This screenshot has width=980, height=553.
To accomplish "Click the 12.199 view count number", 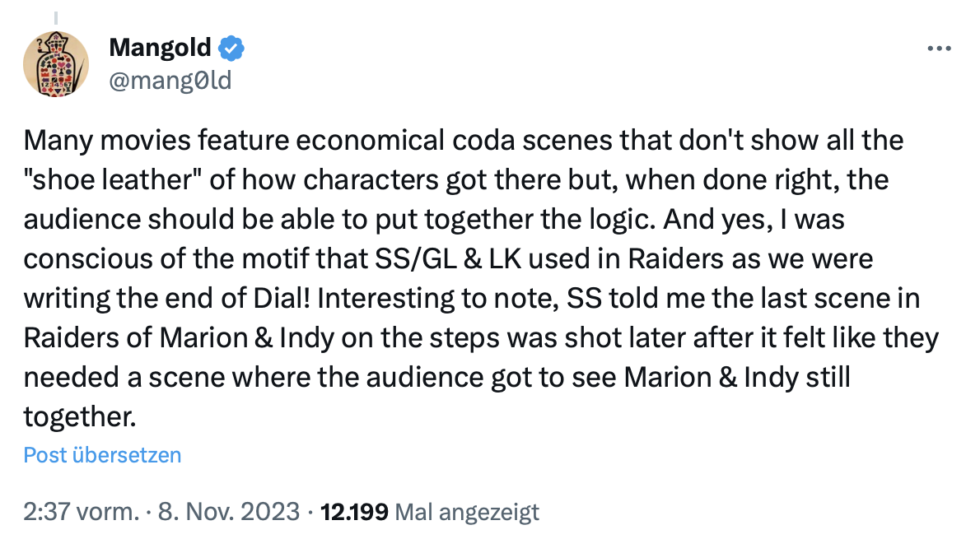I will point(356,512).
